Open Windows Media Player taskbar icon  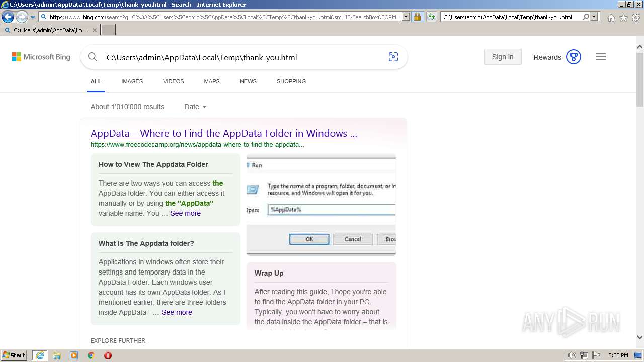pyautogui.click(x=74, y=355)
